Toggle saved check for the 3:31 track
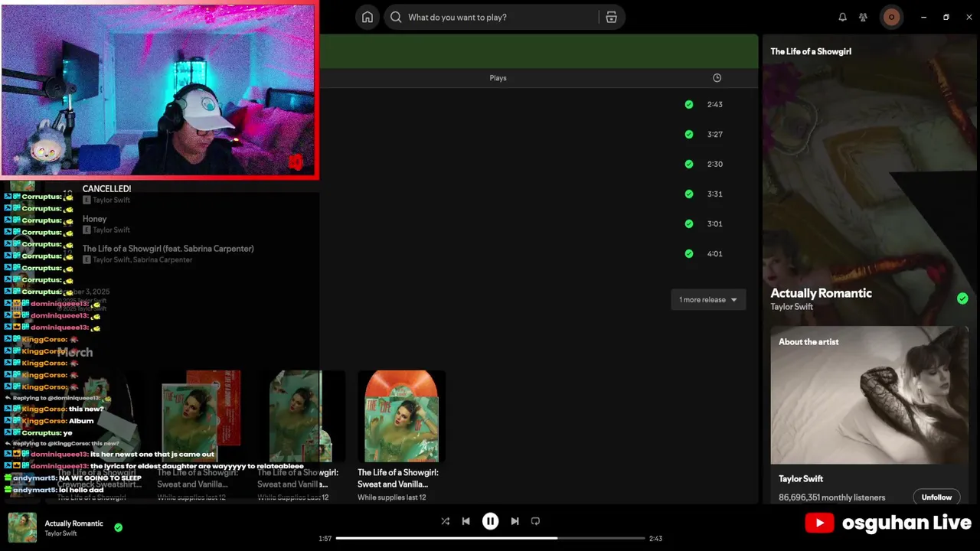 pos(689,194)
